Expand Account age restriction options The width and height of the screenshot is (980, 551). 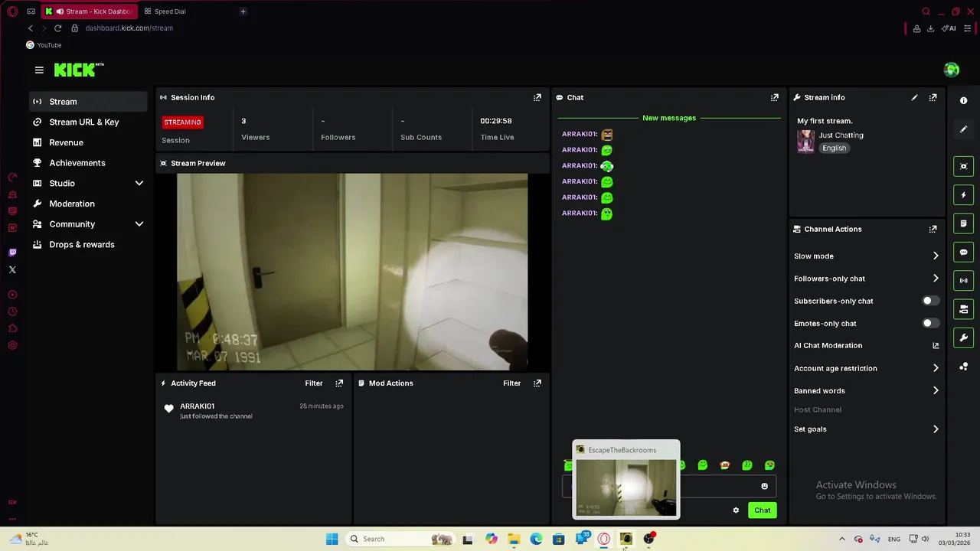936,368
